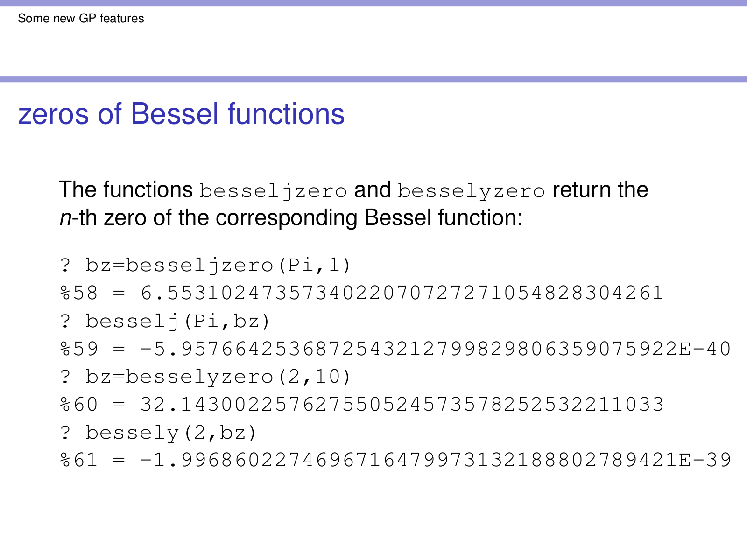
Task: Click the word 'besseljzero' in the description
Action: tap(273, 191)
